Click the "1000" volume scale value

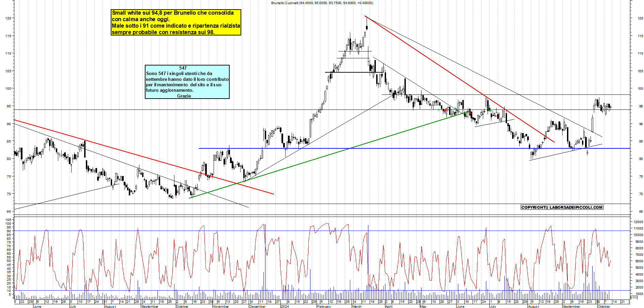[x=639, y=294]
